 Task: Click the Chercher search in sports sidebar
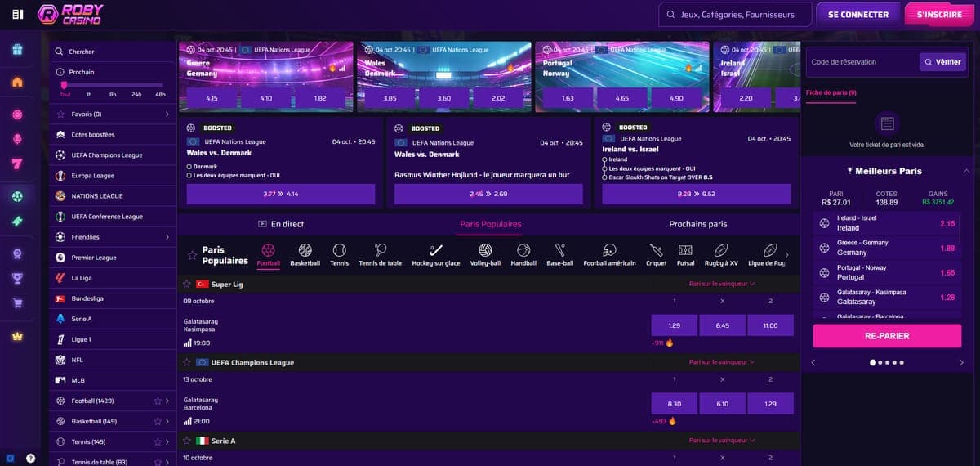113,52
